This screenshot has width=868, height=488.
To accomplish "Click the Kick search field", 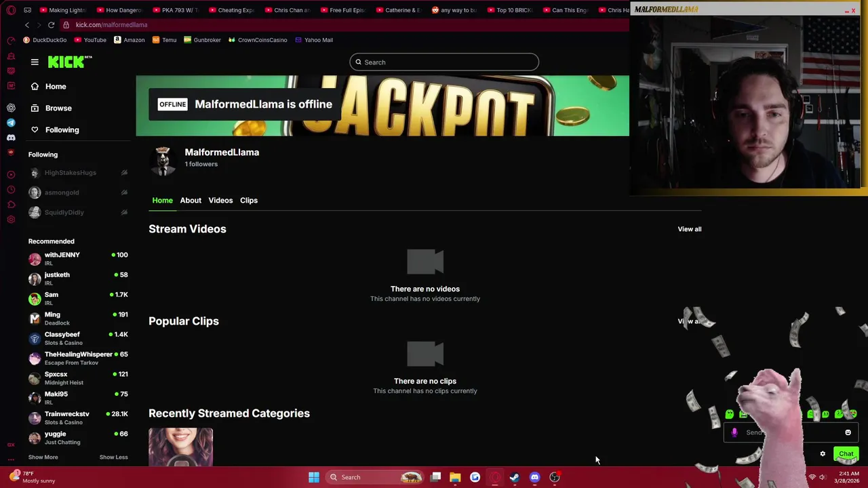I will tap(444, 62).
